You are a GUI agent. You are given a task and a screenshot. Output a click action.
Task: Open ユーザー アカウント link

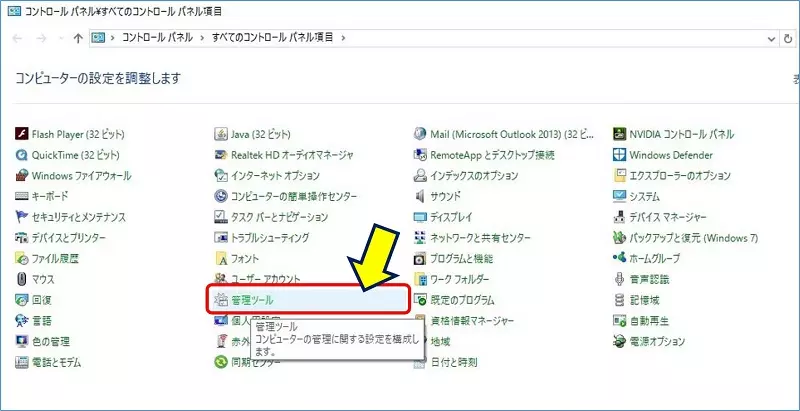[265, 279]
